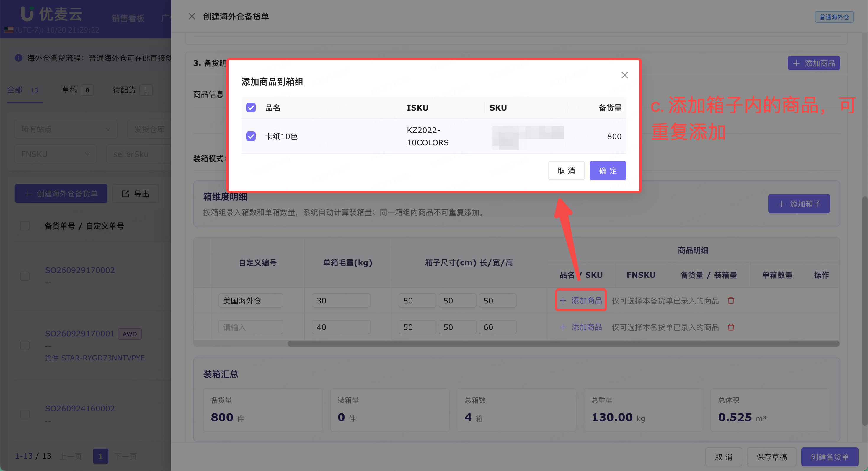Open the 所有站点 dropdown
Viewport: 868px width, 471px height.
(x=66, y=129)
